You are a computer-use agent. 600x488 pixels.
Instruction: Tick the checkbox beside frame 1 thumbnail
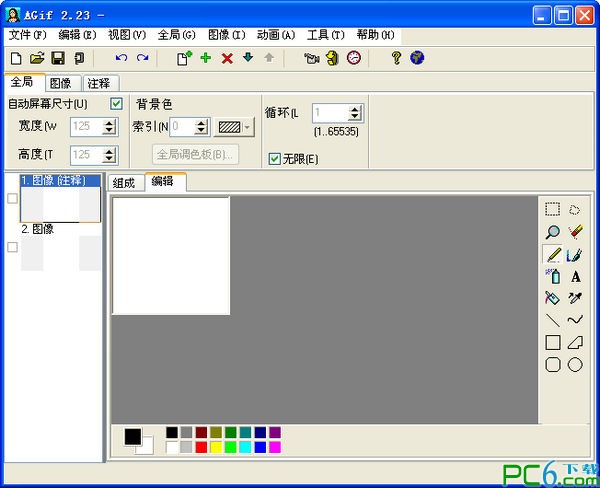pos(12,199)
